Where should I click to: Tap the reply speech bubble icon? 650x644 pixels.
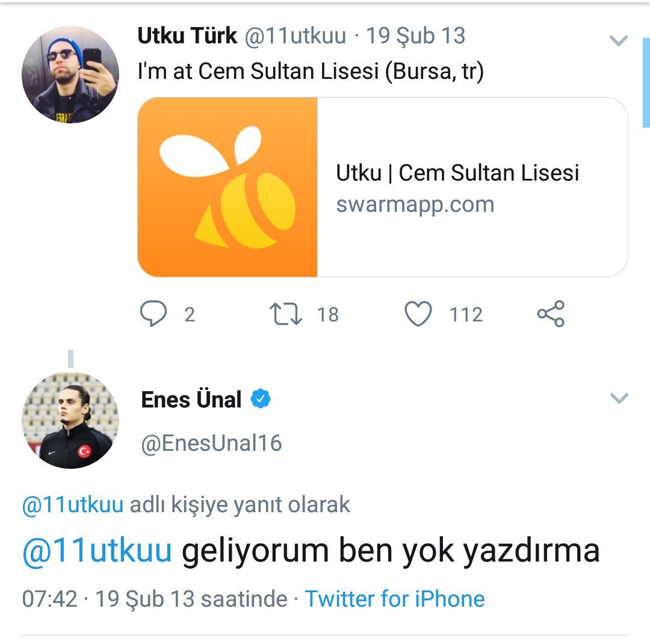[153, 314]
